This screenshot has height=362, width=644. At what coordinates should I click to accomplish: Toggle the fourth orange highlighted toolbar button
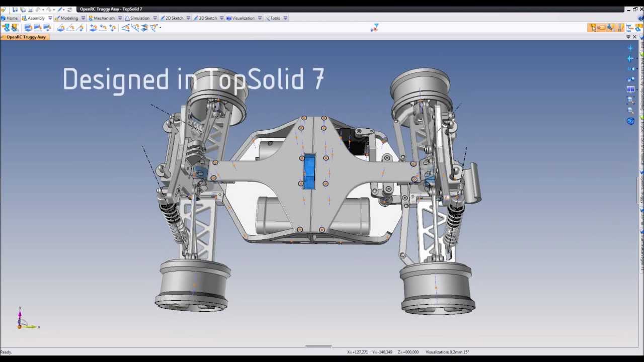[x=620, y=28]
